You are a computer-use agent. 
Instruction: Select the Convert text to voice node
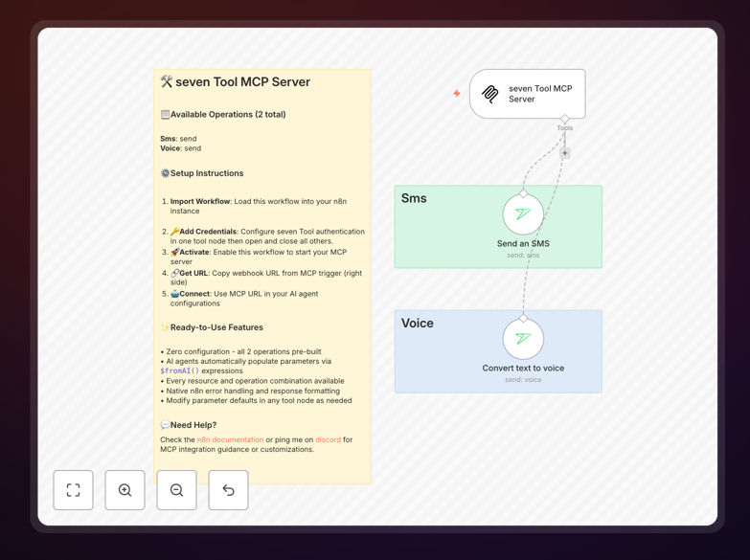523,339
